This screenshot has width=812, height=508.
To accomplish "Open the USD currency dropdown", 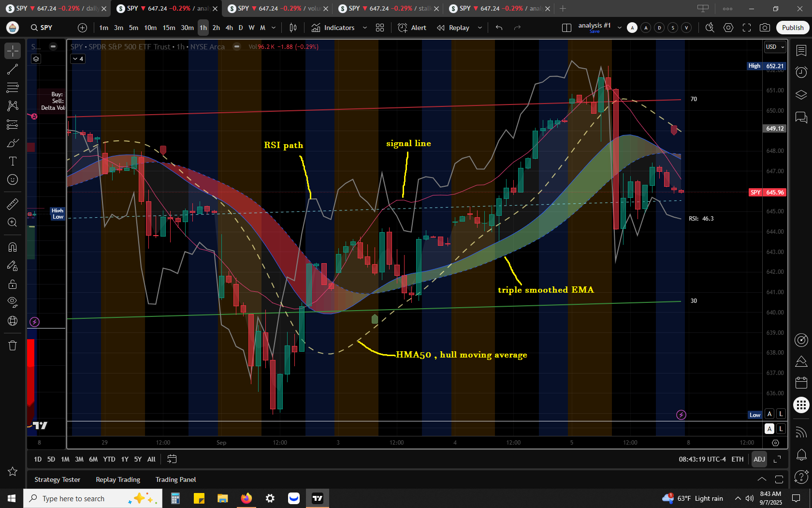I will click(775, 47).
